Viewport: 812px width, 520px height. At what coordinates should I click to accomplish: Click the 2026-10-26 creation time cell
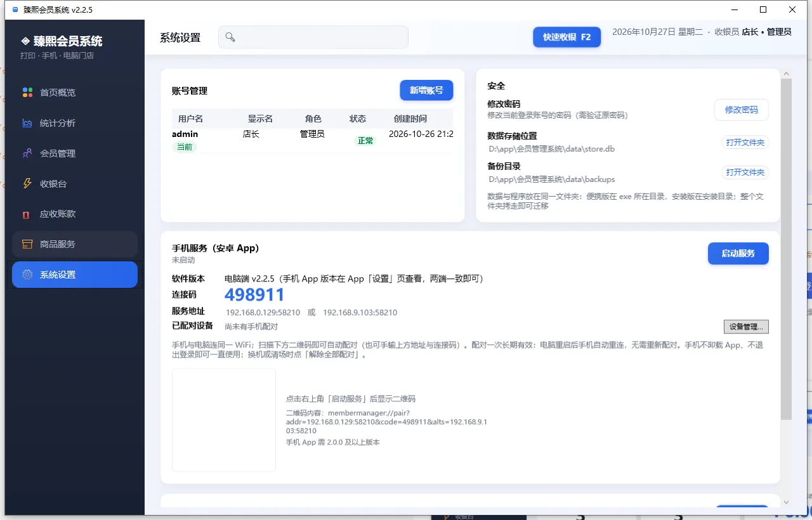pos(421,134)
